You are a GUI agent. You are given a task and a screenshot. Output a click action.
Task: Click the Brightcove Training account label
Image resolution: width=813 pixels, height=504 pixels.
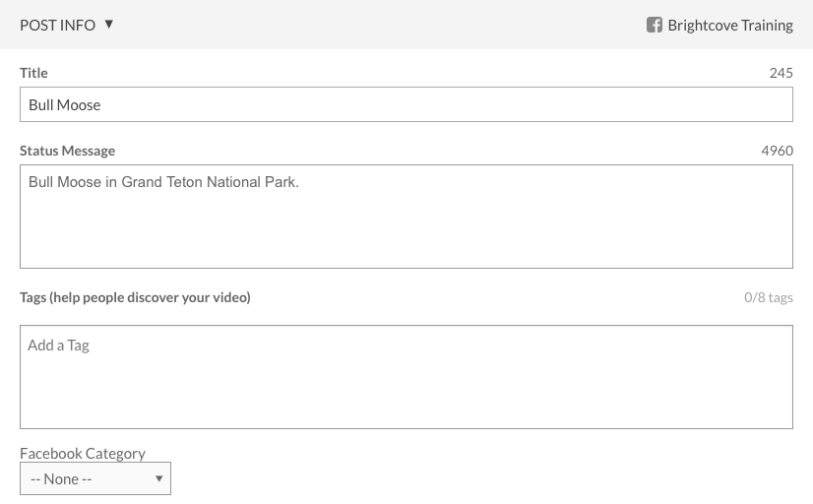point(729,26)
